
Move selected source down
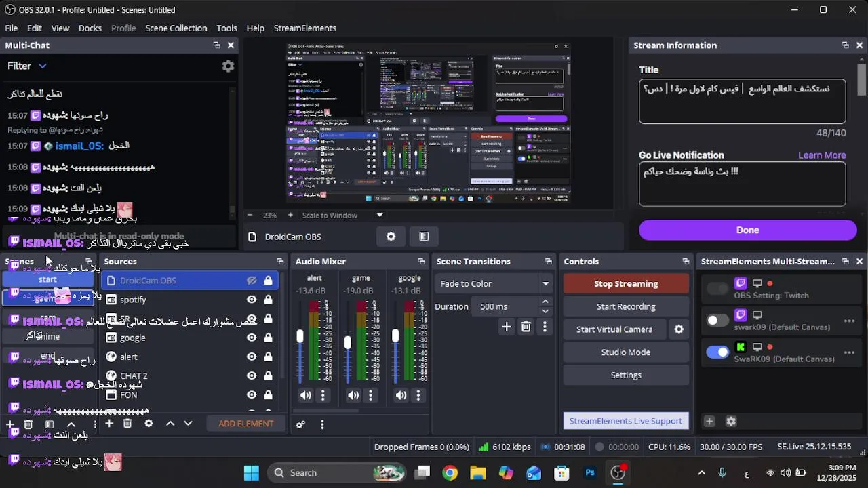click(x=188, y=424)
